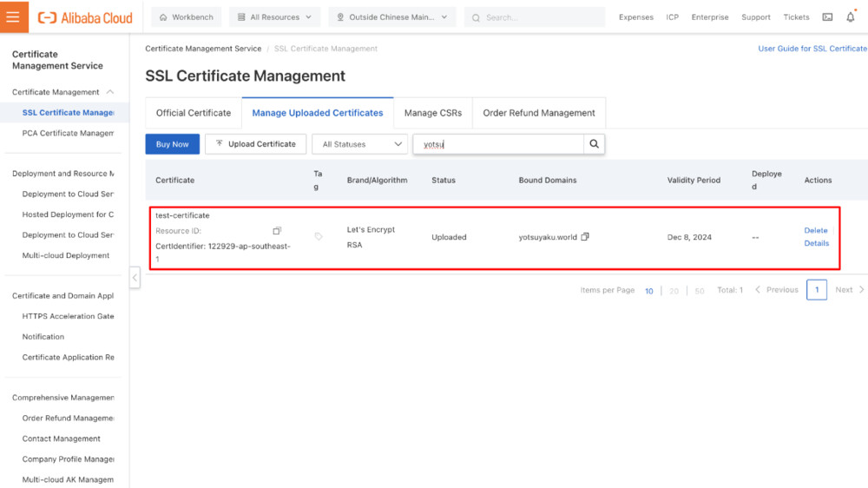Open SSL Certificate Management in sidebar

point(68,112)
